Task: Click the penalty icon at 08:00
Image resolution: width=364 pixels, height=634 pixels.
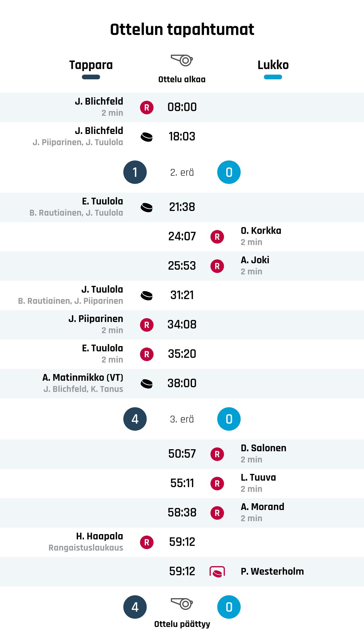Action: pyautogui.click(x=147, y=108)
